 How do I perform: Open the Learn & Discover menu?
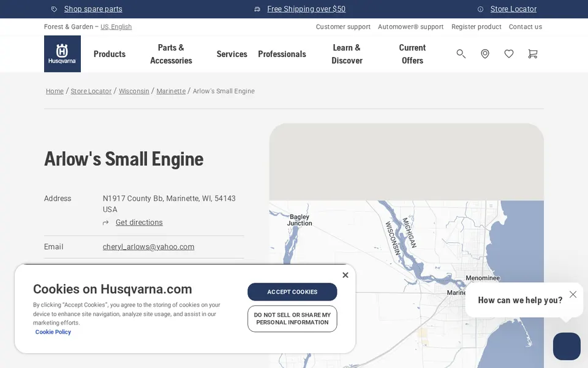[x=347, y=54]
